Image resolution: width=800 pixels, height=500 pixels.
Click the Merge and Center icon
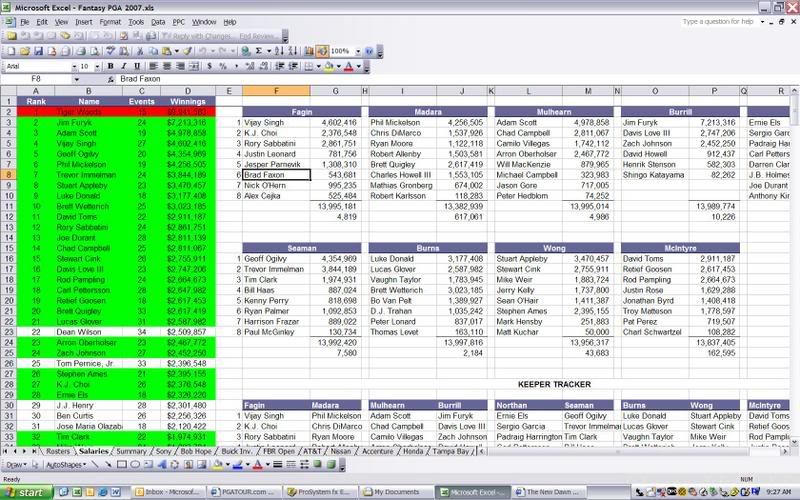click(194, 66)
